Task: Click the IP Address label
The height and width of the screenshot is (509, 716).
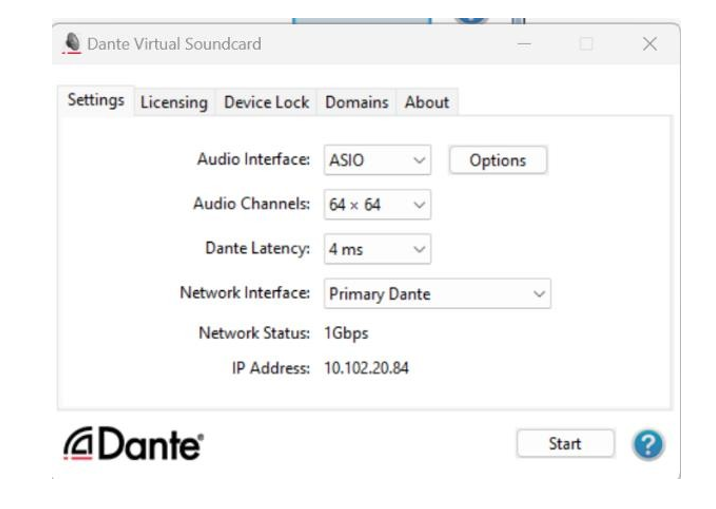Action: pyautogui.click(x=271, y=368)
